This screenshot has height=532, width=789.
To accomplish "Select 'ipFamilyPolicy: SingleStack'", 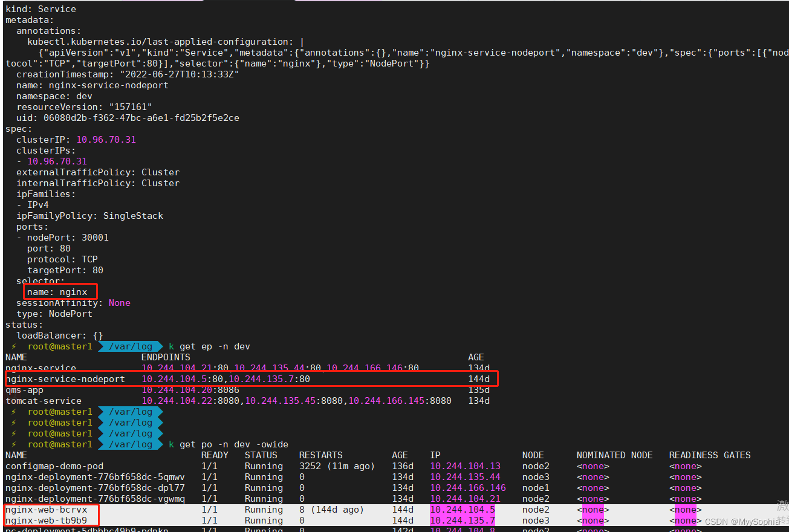I will pos(89,216).
